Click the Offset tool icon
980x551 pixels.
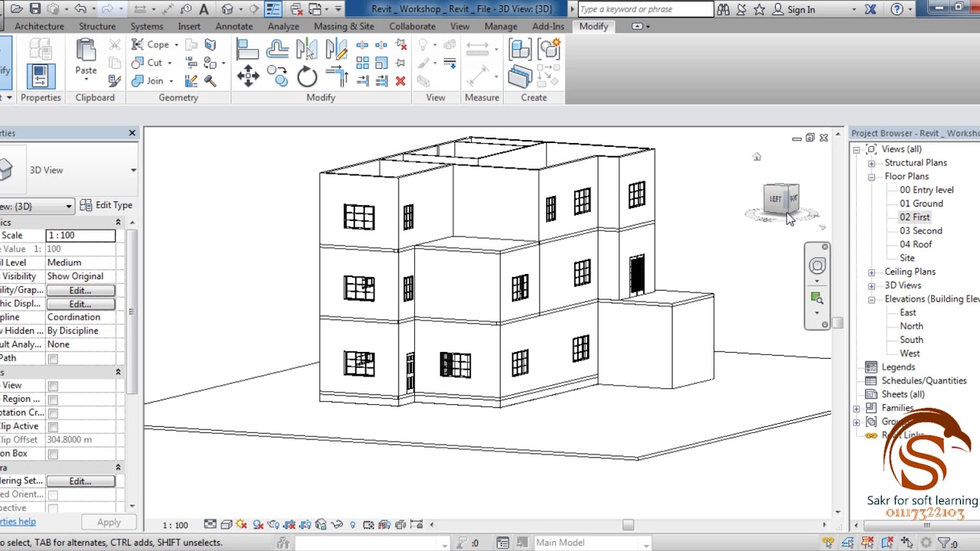pos(277,50)
